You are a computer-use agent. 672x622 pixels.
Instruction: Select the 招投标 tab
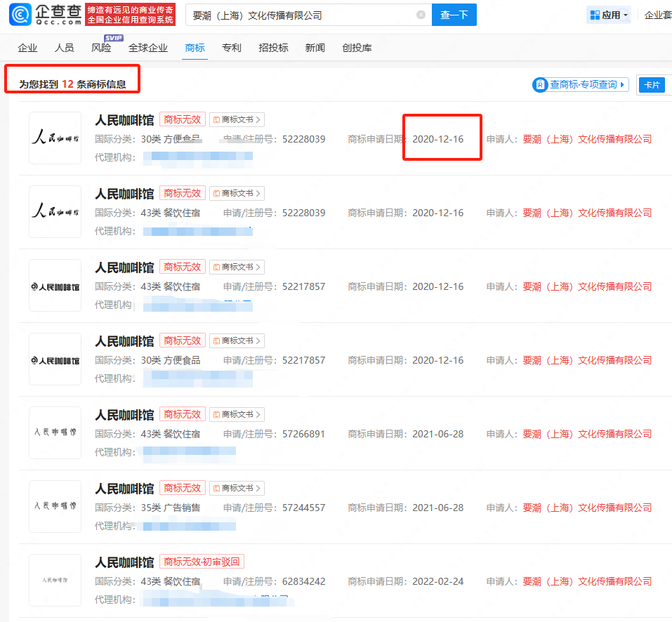[x=273, y=48]
